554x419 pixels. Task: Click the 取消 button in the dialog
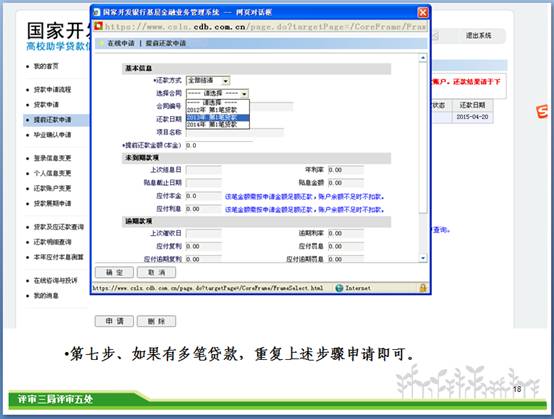tap(156, 272)
